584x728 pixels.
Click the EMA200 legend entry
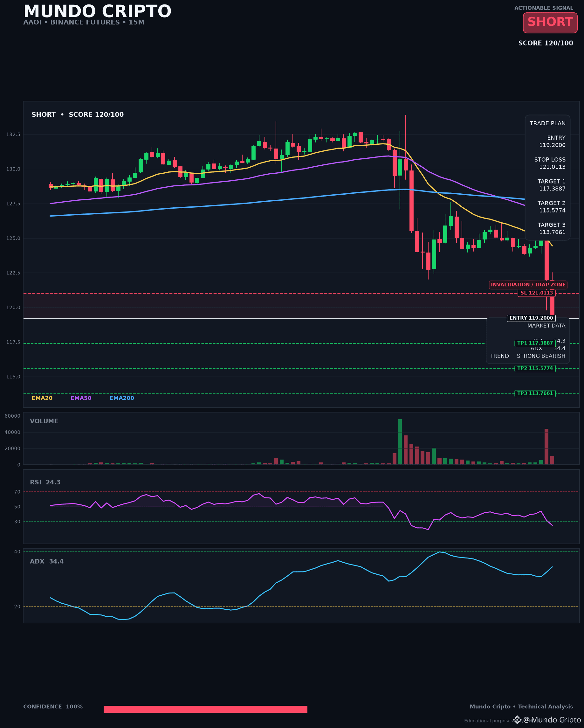pos(121,398)
